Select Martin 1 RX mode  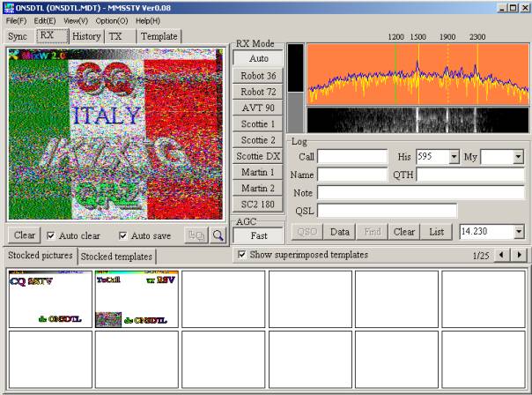tap(258, 172)
